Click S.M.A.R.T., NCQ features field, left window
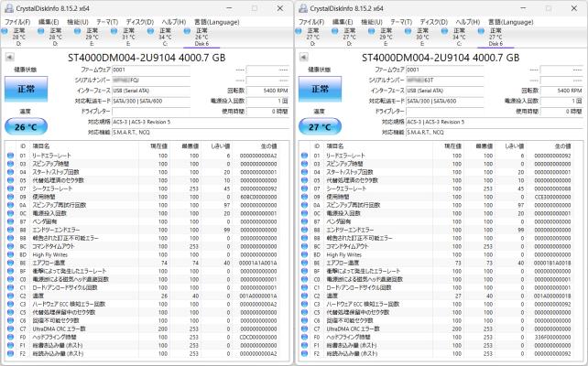Screen dimensions: 588x366 (x=201, y=133)
